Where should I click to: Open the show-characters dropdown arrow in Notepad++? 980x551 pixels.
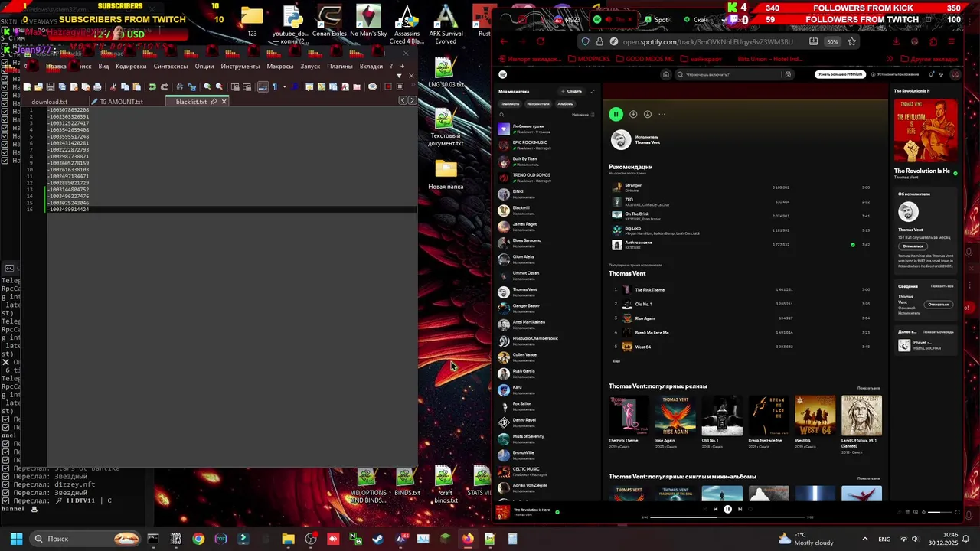[x=285, y=87]
